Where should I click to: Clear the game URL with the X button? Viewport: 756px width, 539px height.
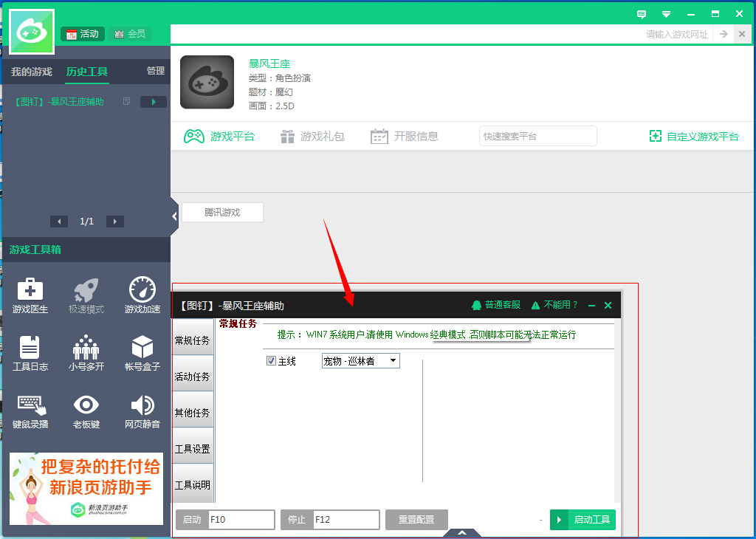[742, 34]
